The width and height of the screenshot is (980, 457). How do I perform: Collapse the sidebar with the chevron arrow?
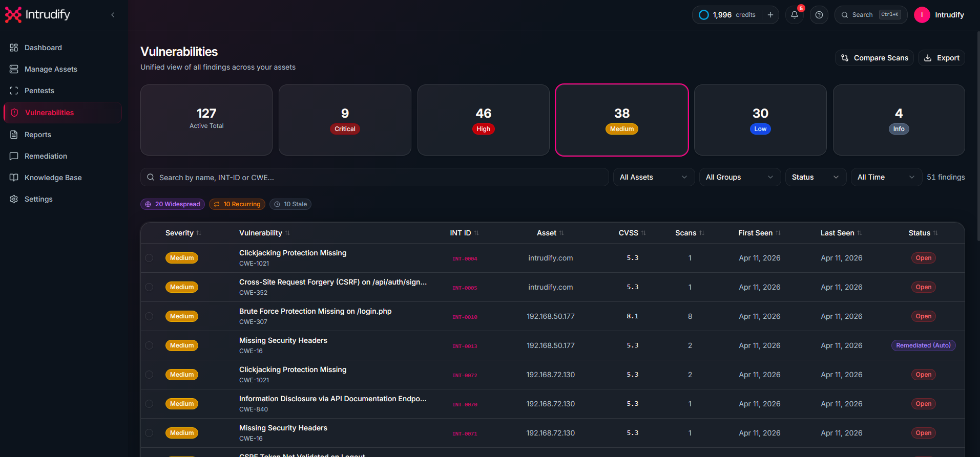click(113, 15)
